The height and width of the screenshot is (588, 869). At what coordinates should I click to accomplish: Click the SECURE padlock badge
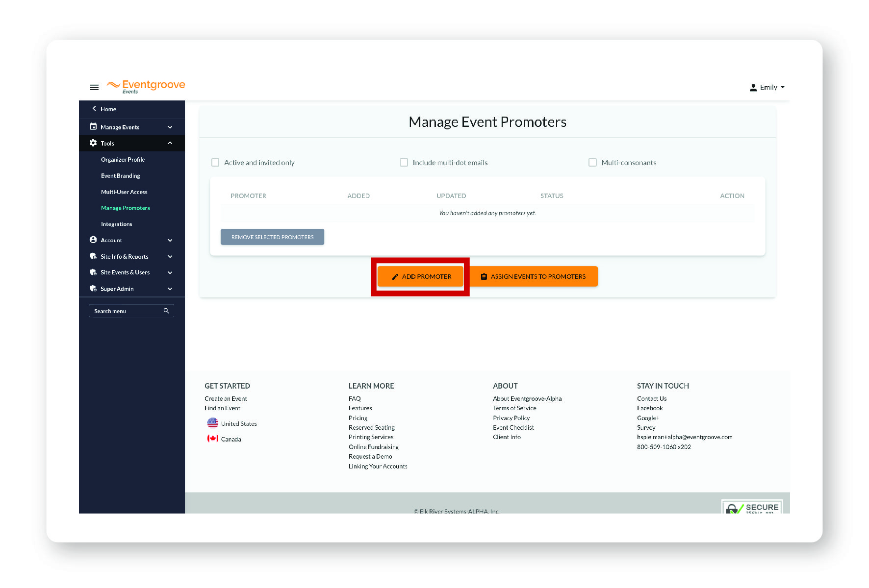click(x=752, y=507)
